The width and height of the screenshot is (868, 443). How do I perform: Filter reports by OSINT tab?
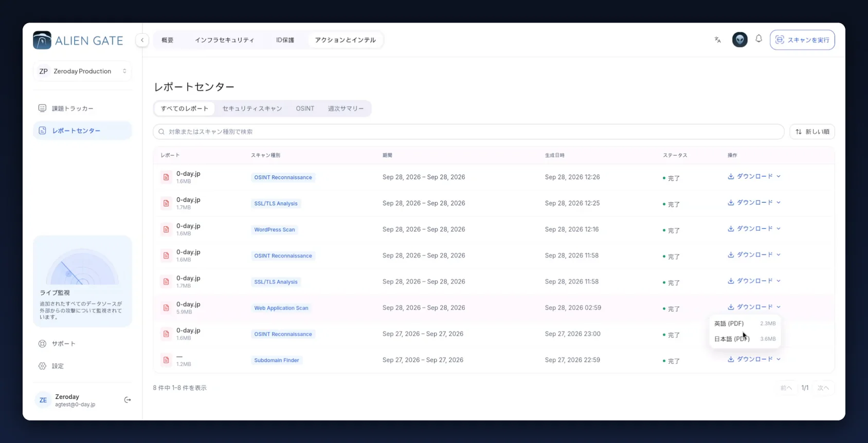(305, 108)
